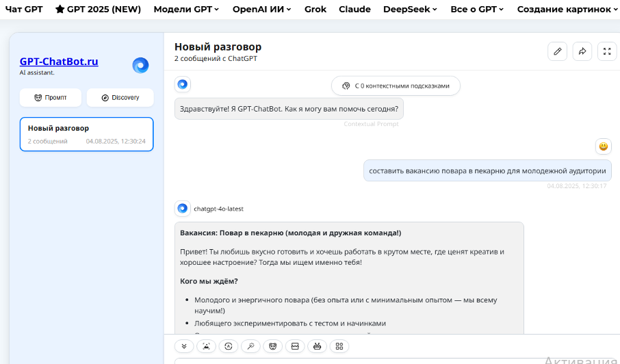Screen dimensions: 620x364
Task: Open the four-squares plugins icon
Action: click(339, 346)
